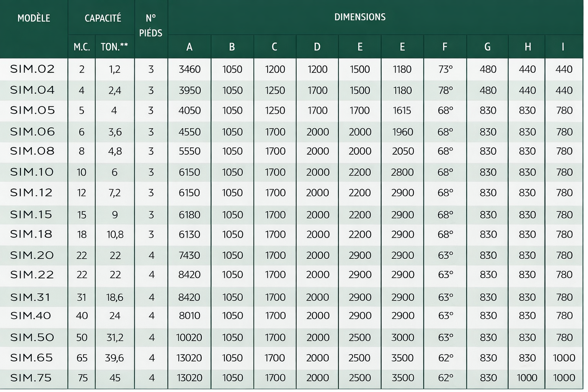Click the M.C. sub-header

[x=82, y=47]
